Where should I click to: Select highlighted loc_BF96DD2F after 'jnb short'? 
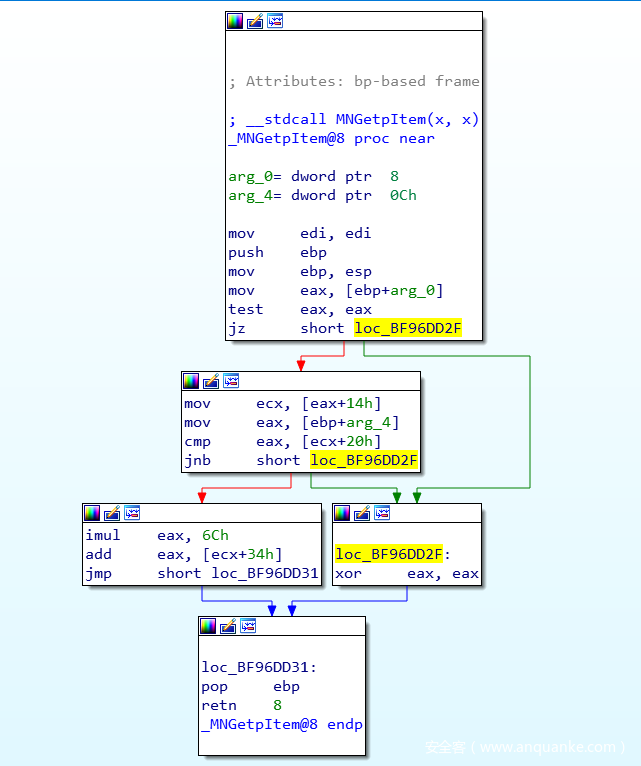coord(364,460)
